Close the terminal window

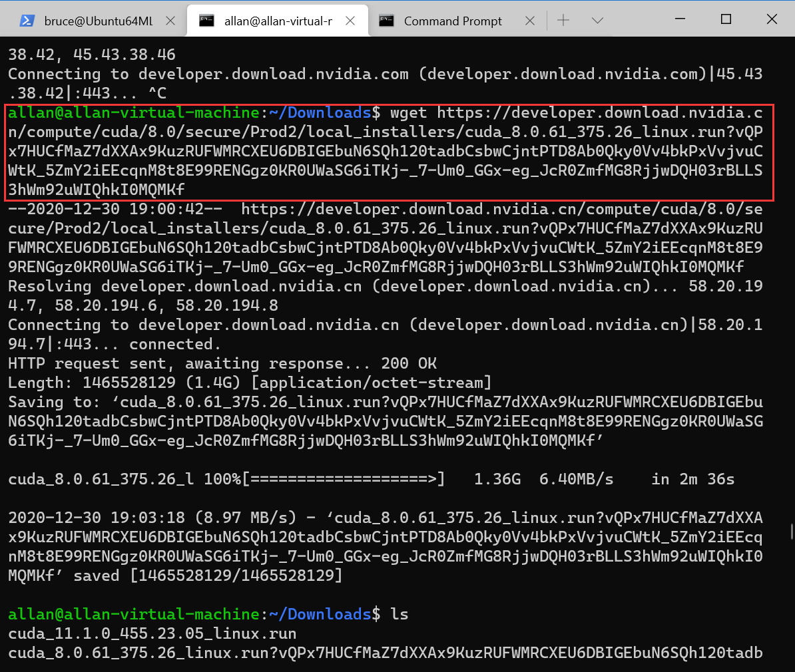coord(772,19)
